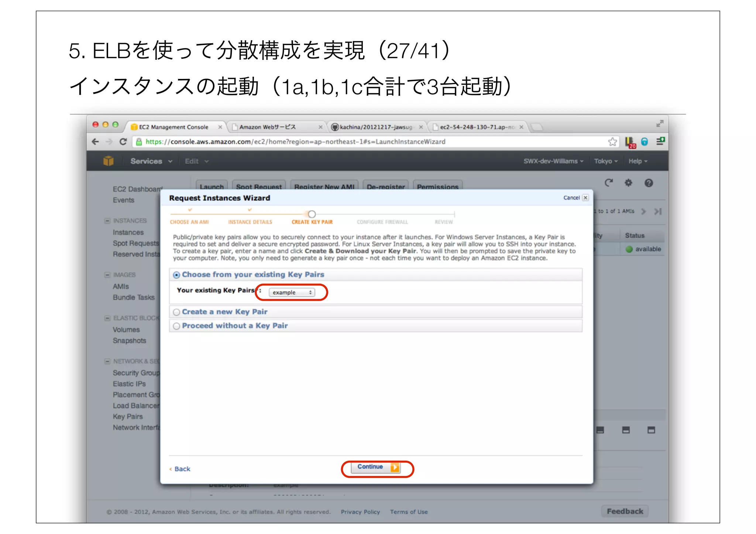Open the console settings gear icon
The height and width of the screenshot is (534, 756).
click(628, 183)
